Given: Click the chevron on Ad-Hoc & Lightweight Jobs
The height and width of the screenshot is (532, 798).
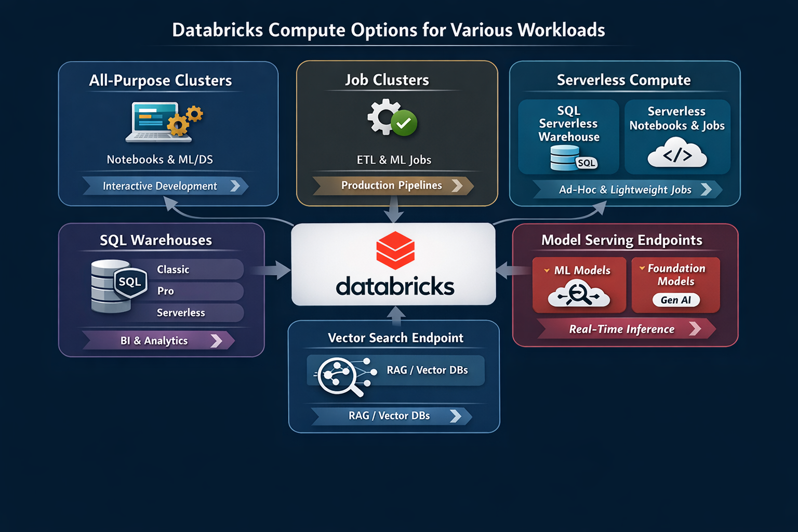Looking at the screenshot, I should [x=706, y=190].
